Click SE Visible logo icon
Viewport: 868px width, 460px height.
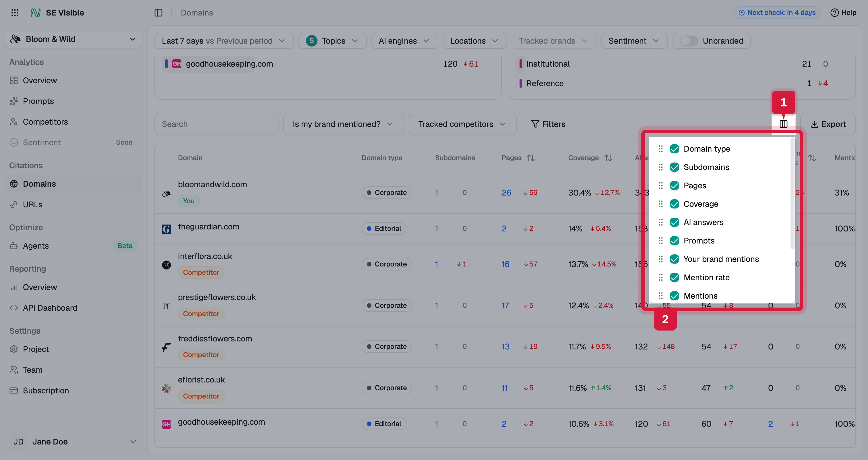[x=35, y=12]
